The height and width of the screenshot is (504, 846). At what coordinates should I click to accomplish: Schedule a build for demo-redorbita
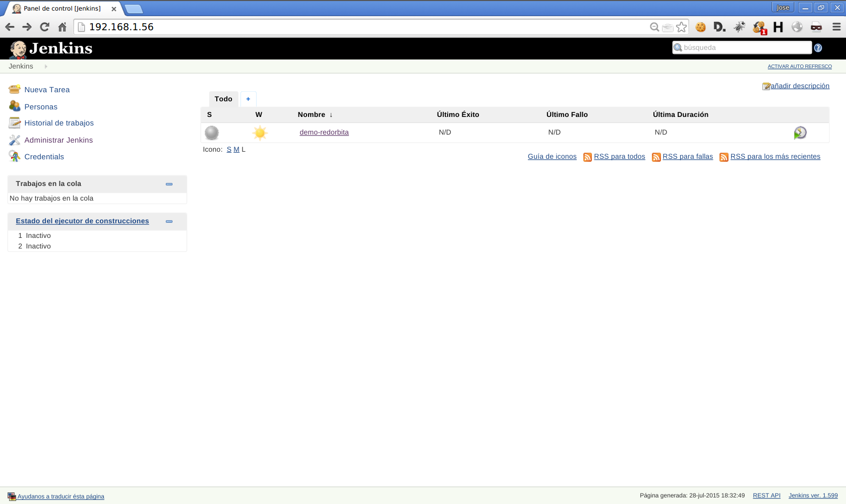point(800,133)
